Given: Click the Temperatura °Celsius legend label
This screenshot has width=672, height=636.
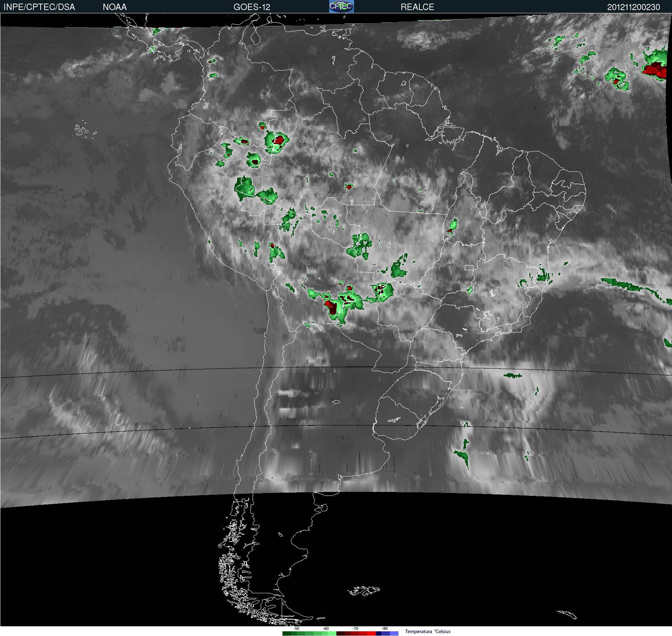Looking at the screenshot, I should [x=428, y=631].
